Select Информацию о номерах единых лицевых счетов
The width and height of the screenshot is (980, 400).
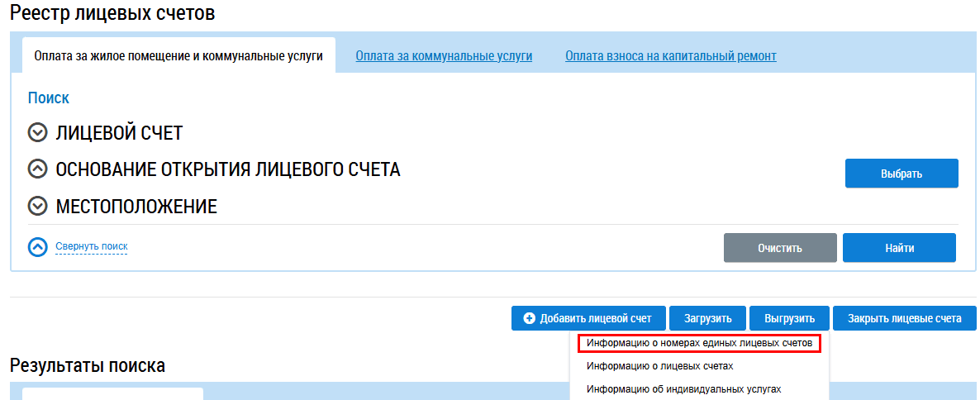pos(699,343)
